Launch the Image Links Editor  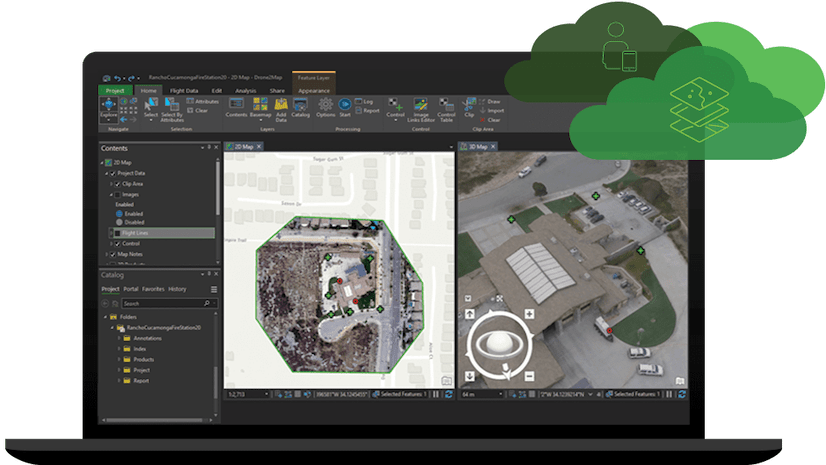pos(421,110)
